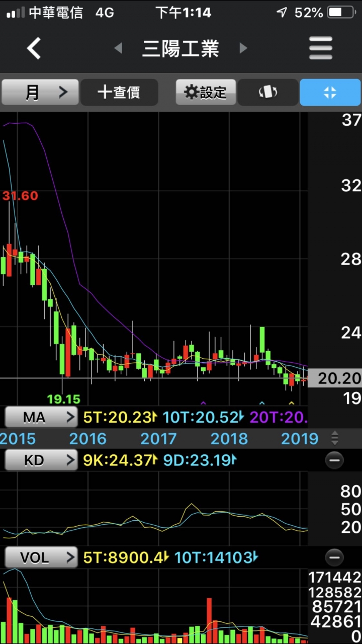Open the 月 period selector
The width and height of the screenshot is (362, 644).
[x=40, y=92]
